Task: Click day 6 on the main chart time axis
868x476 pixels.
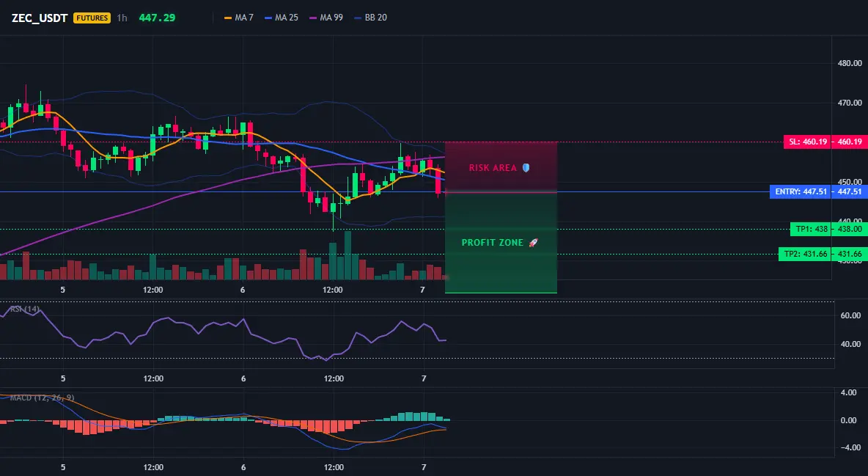Action: (x=243, y=290)
